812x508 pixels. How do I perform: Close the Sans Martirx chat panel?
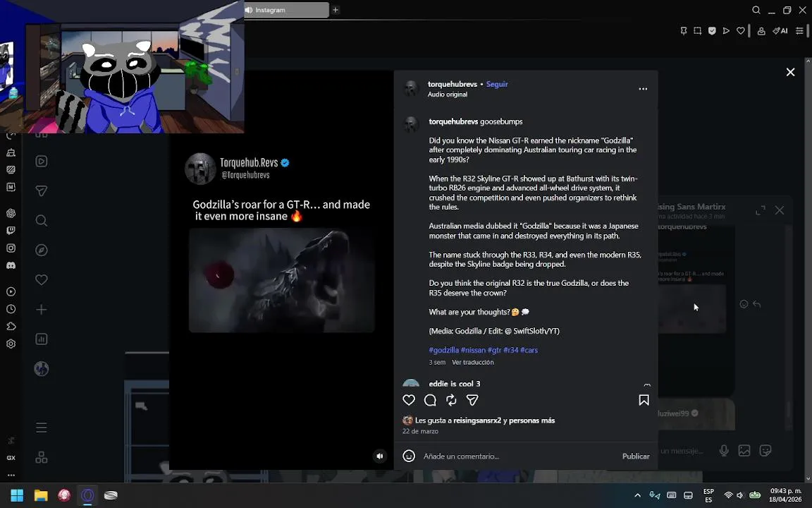780,210
